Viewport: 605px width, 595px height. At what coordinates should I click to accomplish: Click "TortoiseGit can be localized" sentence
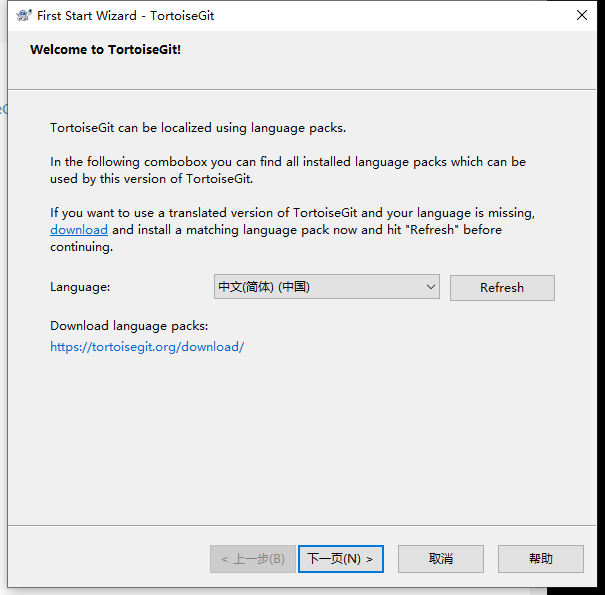pyautogui.click(x=198, y=128)
